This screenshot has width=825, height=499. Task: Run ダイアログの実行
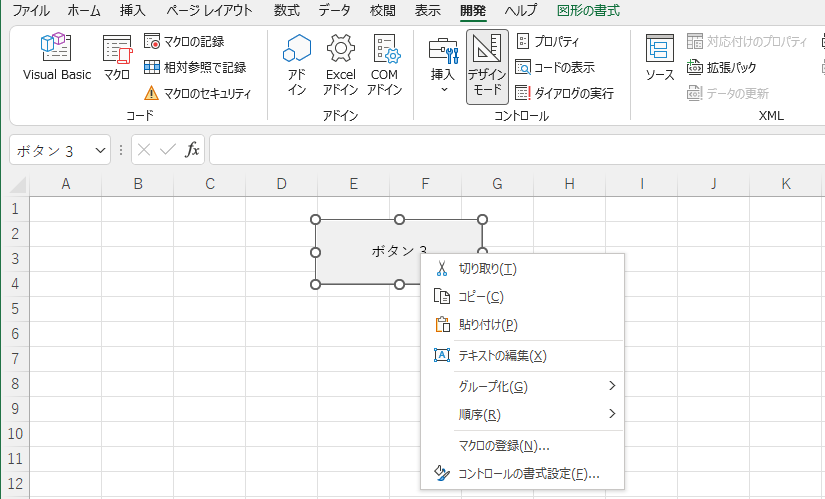click(565, 93)
